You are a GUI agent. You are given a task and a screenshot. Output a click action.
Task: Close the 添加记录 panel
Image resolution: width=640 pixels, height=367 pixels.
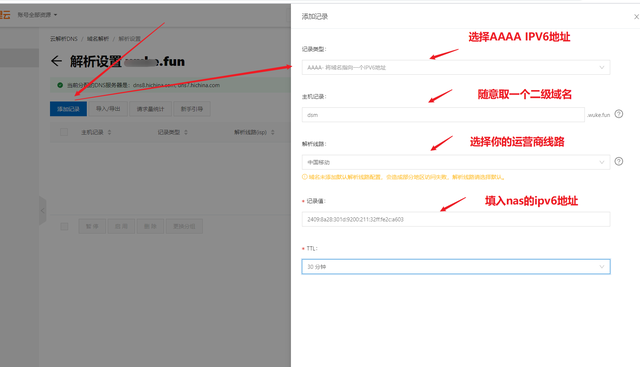pos(636,17)
